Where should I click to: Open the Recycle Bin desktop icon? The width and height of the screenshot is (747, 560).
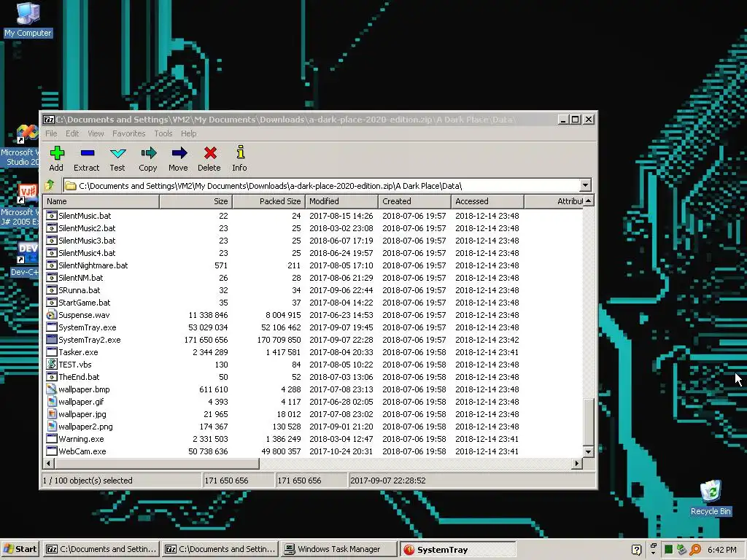coord(711,497)
